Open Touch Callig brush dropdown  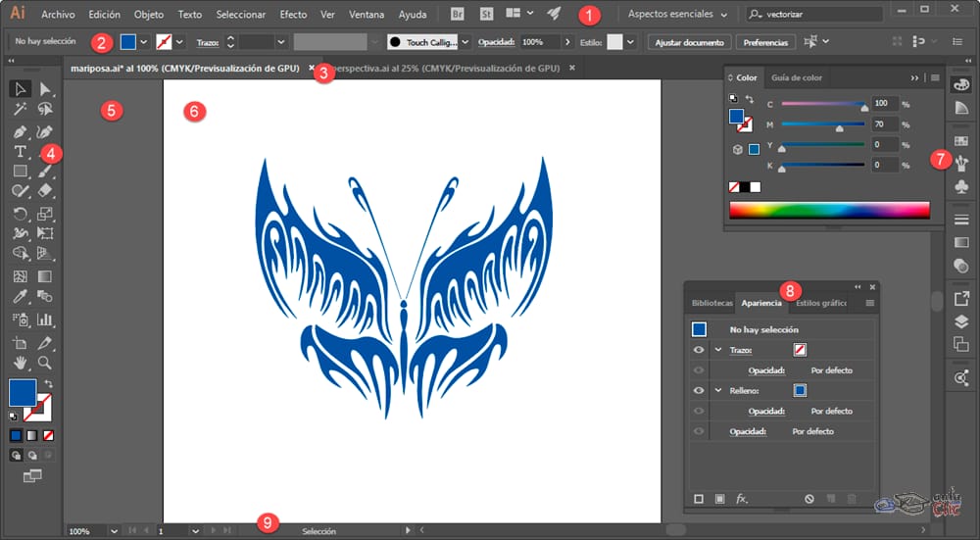(465, 42)
